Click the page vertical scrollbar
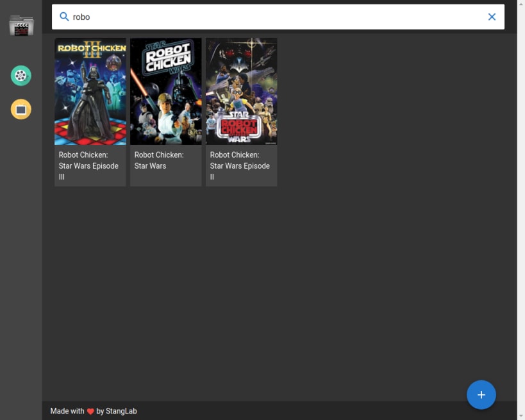 coord(521,210)
